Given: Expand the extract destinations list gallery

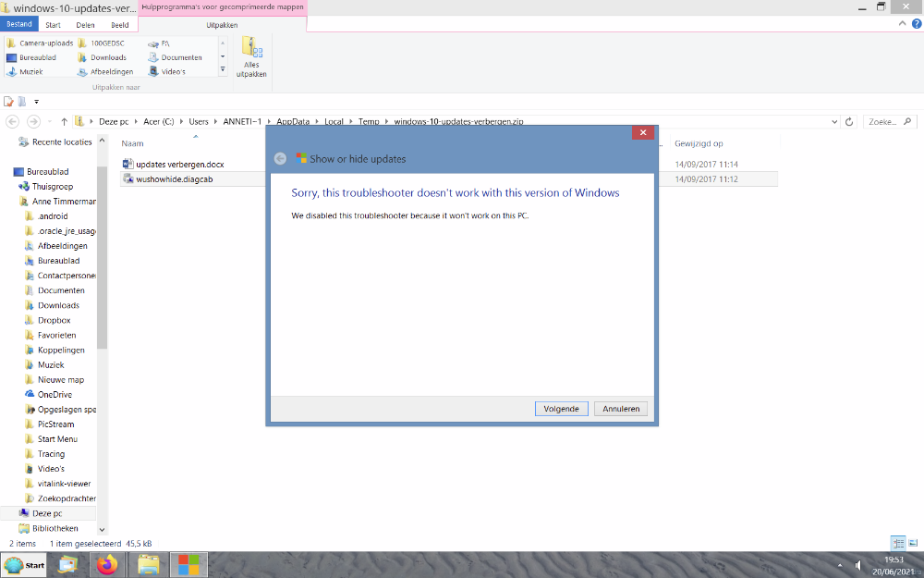Looking at the screenshot, I should pos(222,70).
